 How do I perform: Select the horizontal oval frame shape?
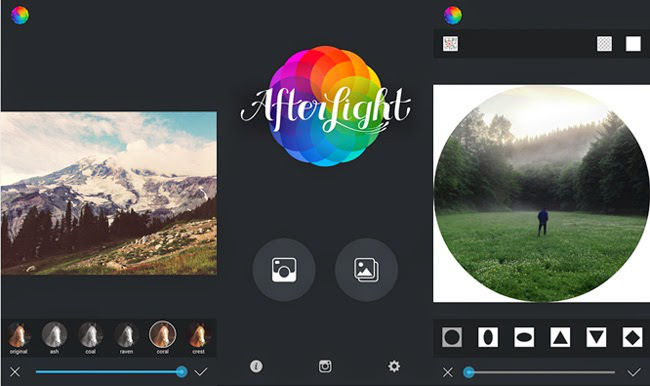pos(524,337)
